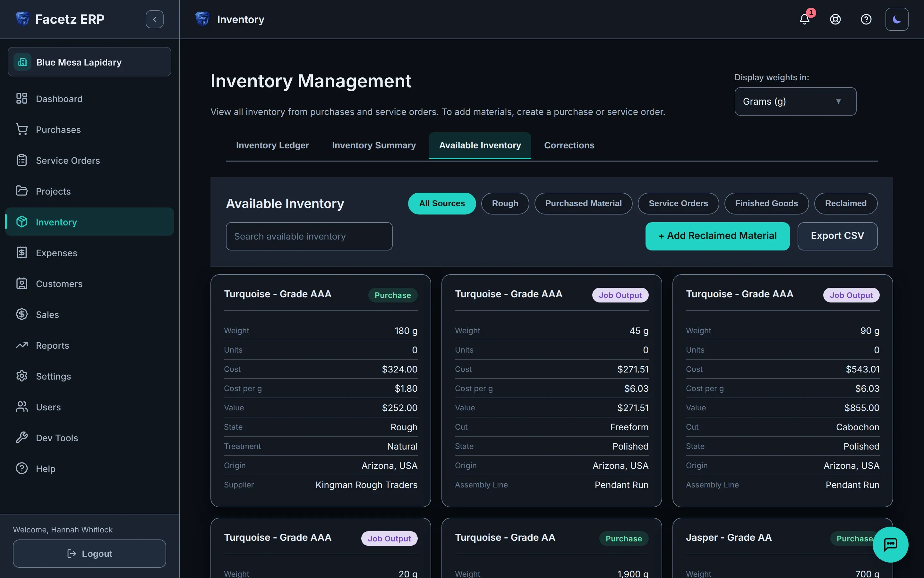924x578 pixels.
Task: Switch to the Inventory Ledger tab
Action: pos(272,145)
